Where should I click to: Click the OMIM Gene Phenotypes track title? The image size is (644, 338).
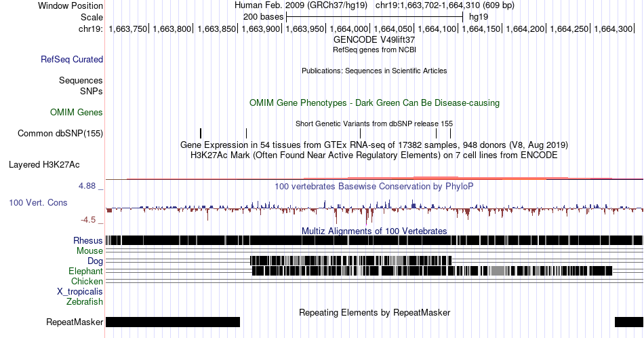click(374, 102)
